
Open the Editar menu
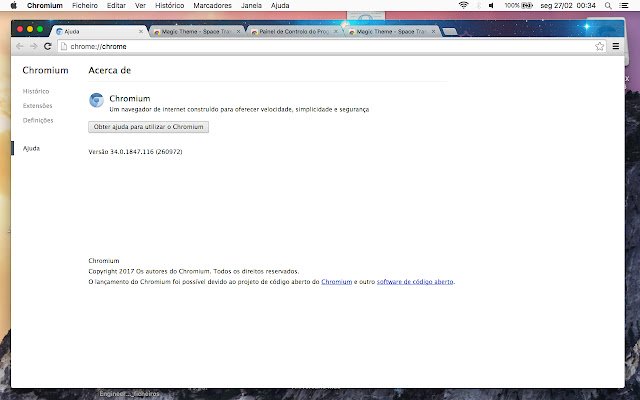pyautogui.click(x=116, y=5)
